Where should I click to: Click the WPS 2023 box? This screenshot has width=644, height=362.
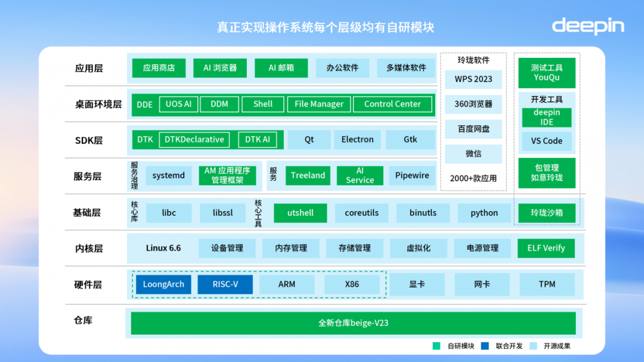click(473, 79)
